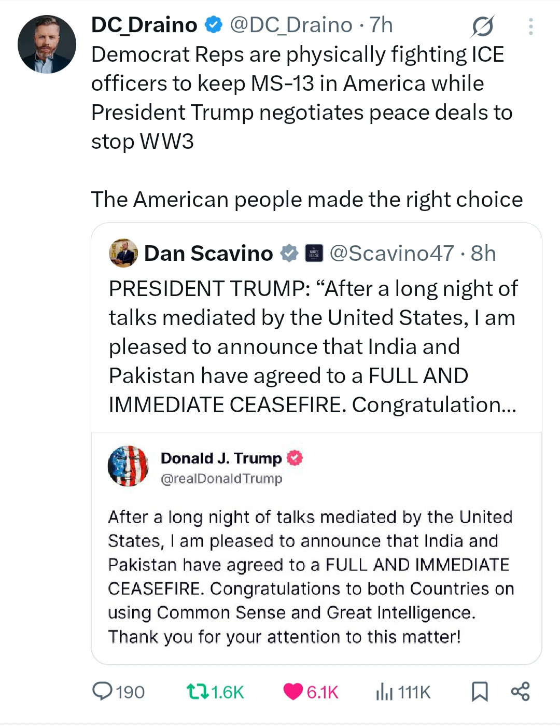Click the Grok slash icon

[482, 26]
